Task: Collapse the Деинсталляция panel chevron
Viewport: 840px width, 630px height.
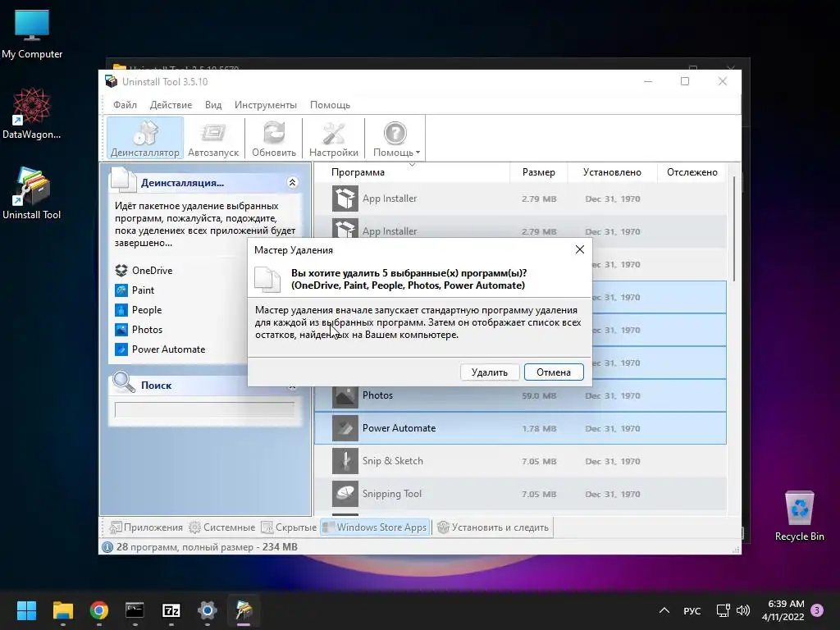Action: click(293, 183)
